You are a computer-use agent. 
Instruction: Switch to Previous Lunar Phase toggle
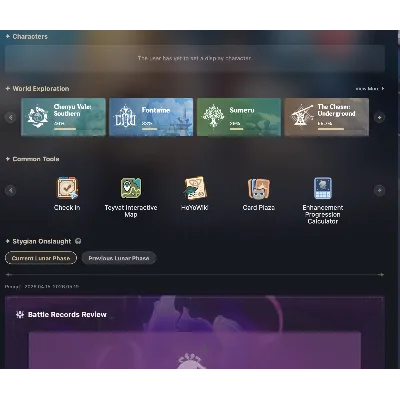click(x=119, y=258)
